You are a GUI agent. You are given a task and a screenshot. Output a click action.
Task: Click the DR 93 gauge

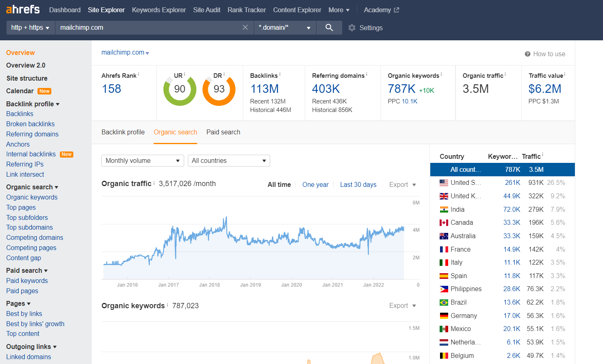pos(219,89)
